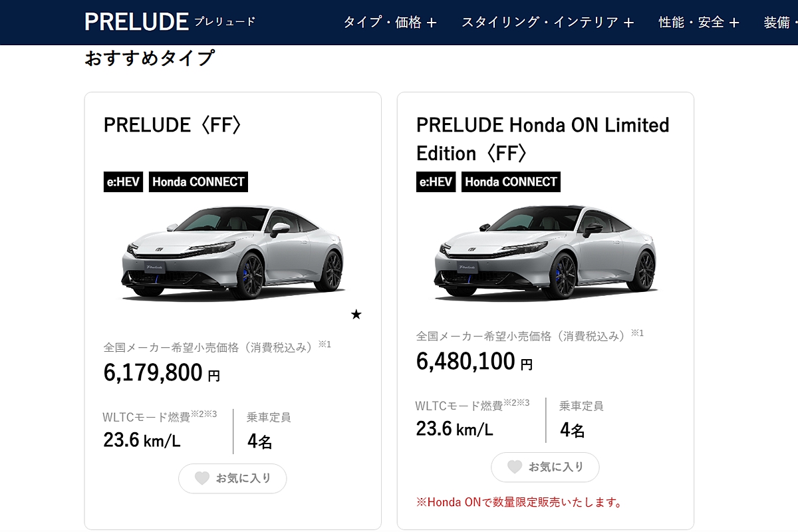798x532 pixels.
Task: Open the PRELUDE〈FF〉car image
Action: click(233, 253)
